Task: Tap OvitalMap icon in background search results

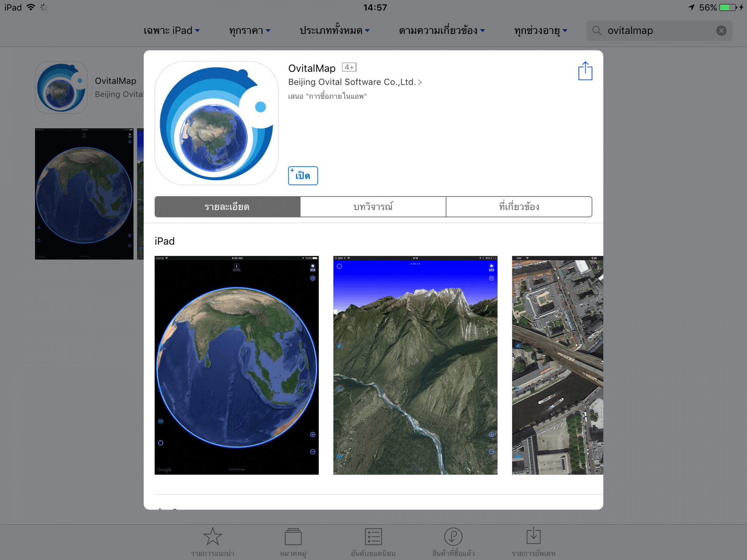Action: (61, 87)
